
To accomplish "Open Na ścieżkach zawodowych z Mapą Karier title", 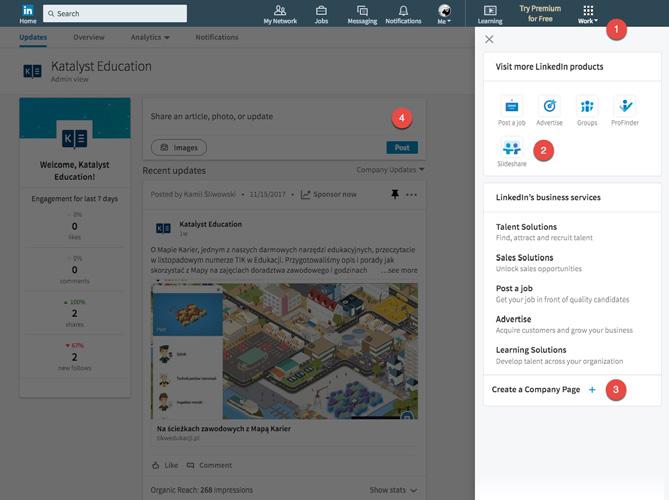I will [224, 428].
